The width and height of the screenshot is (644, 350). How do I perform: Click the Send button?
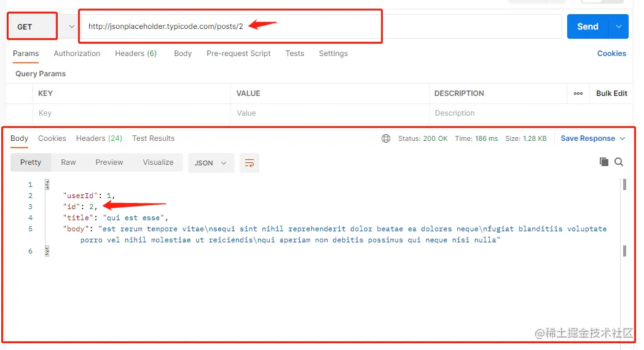click(x=587, y=26)
